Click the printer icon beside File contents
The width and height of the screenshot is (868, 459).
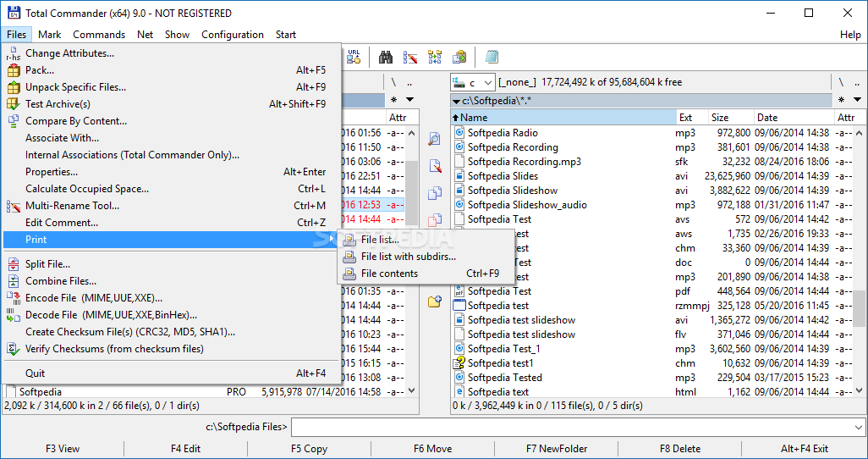coord(349,274)
